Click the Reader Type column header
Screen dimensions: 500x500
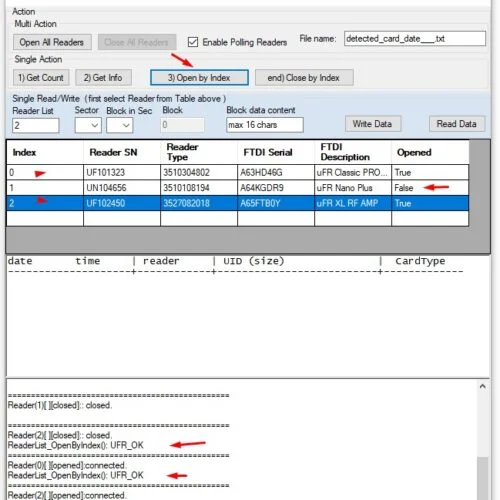point(199,152)
